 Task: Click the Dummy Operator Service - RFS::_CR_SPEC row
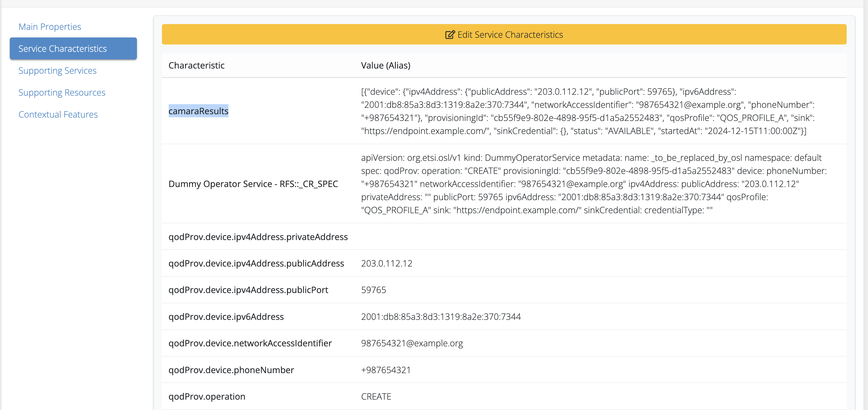coord(253,184)
